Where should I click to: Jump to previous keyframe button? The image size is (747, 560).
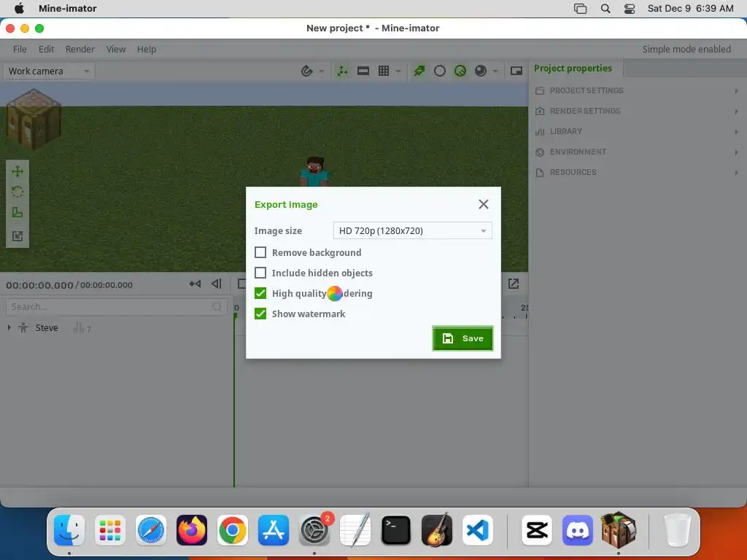(x=195, y=284)
